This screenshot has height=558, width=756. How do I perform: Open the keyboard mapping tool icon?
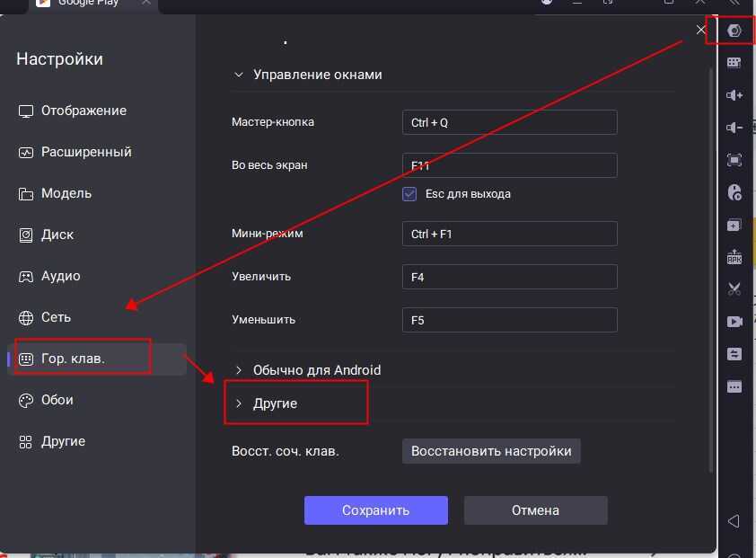pos(734,62)
